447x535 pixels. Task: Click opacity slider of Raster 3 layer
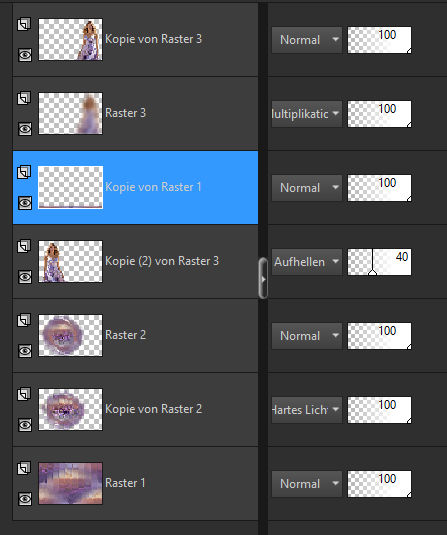379,114
